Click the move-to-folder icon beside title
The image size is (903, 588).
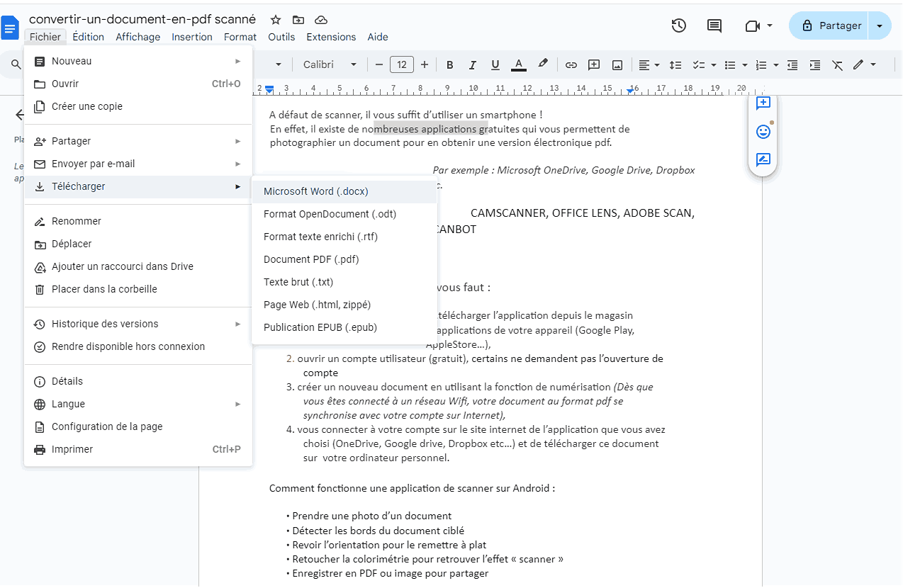coord(298,20)
